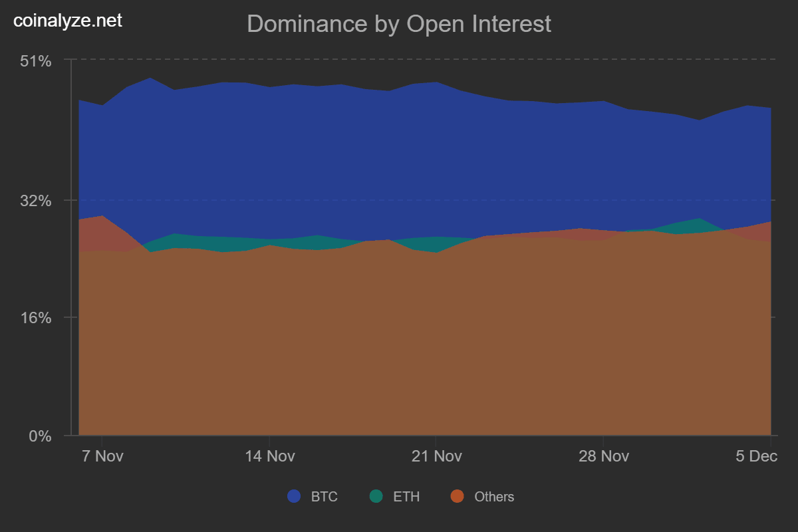Click the 0% y-axis label
798x532 pixels.
(x=41, y=436)
